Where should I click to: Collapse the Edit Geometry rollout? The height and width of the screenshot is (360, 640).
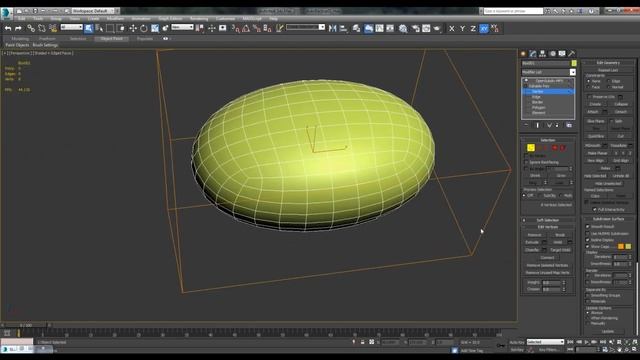(608, 63)
